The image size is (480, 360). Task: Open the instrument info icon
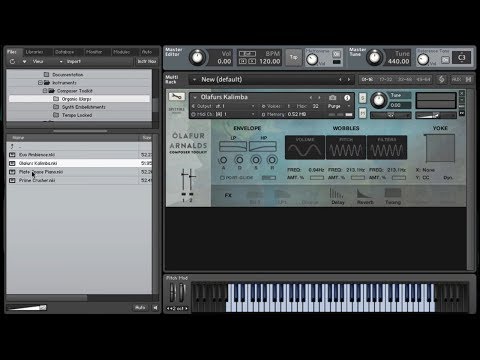347,97
